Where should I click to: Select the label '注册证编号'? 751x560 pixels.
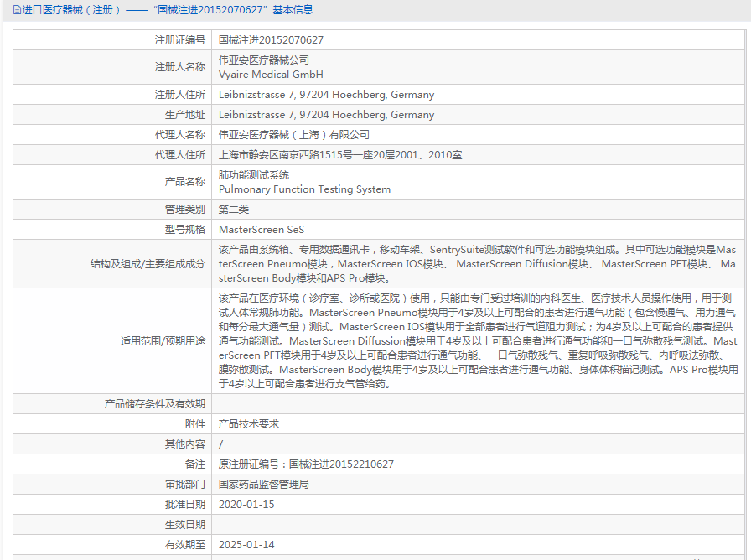coord(180,40)
